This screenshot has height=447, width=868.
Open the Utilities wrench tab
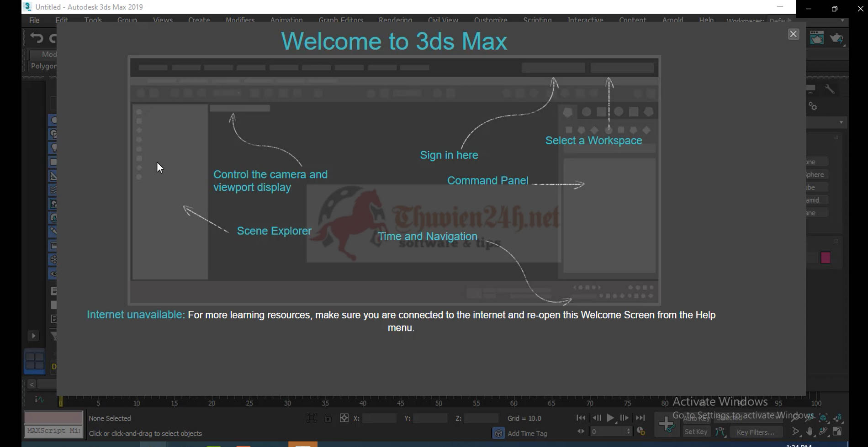click(830, 89)
